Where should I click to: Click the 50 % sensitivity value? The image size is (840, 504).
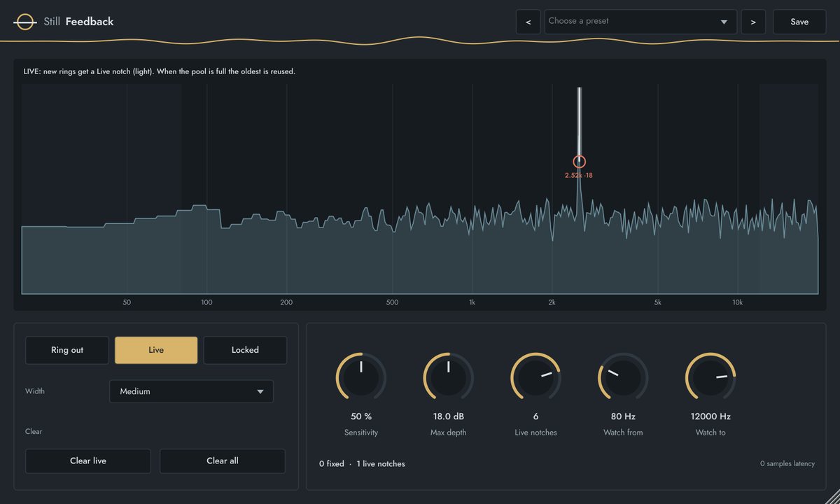pos(361,416)
